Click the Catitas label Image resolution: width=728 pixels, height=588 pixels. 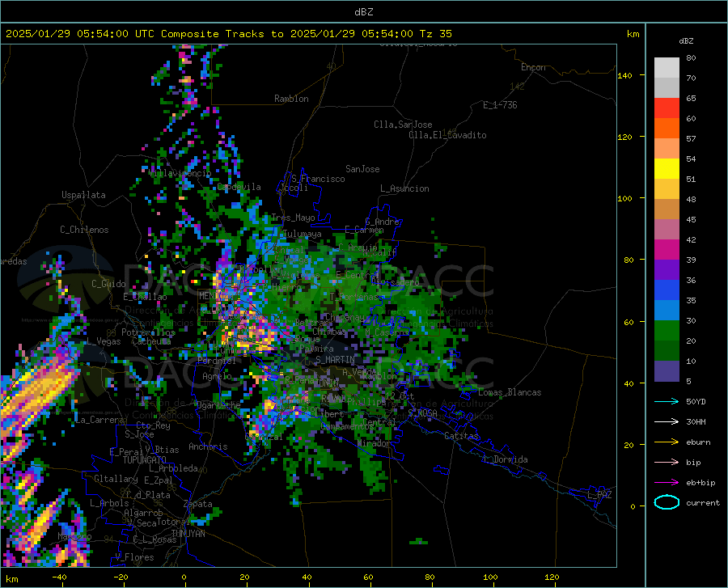coord(461,436)
